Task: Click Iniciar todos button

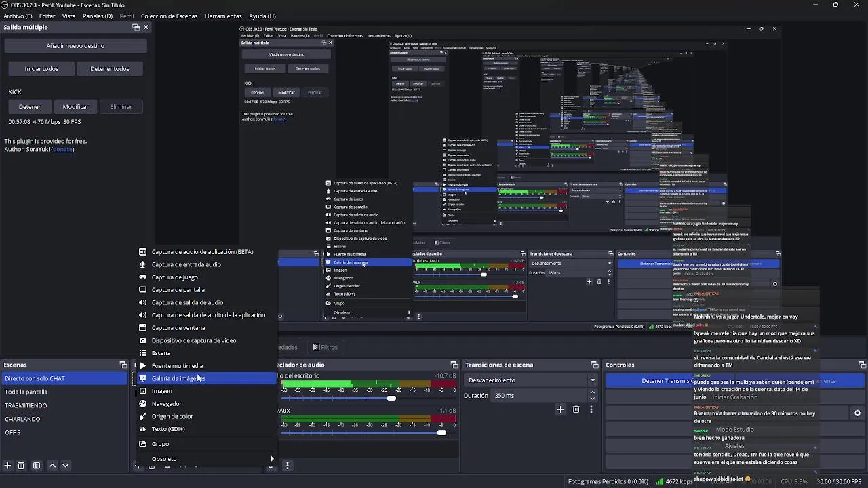Action: (41, 68)
